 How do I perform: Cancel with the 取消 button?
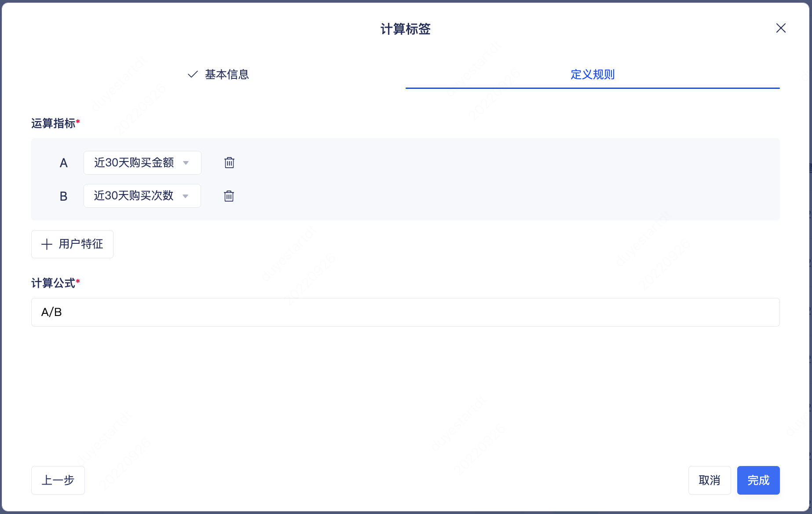[710, 480]
